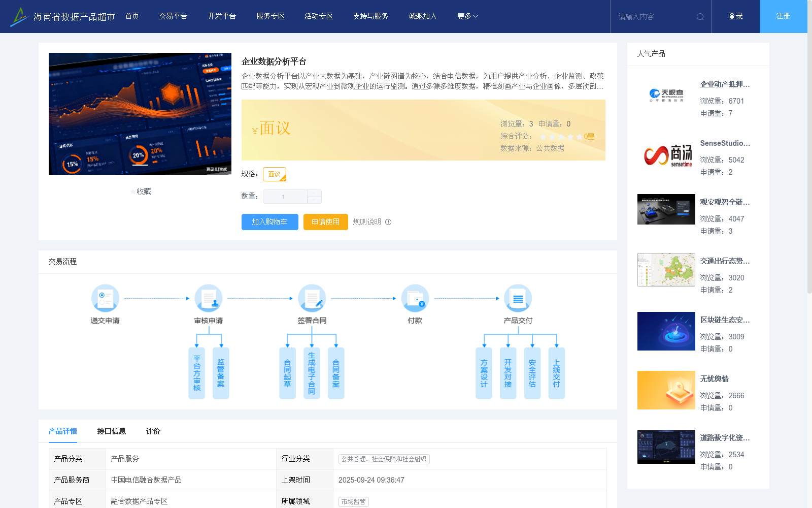Go to 首页 in the navigation

132,16
